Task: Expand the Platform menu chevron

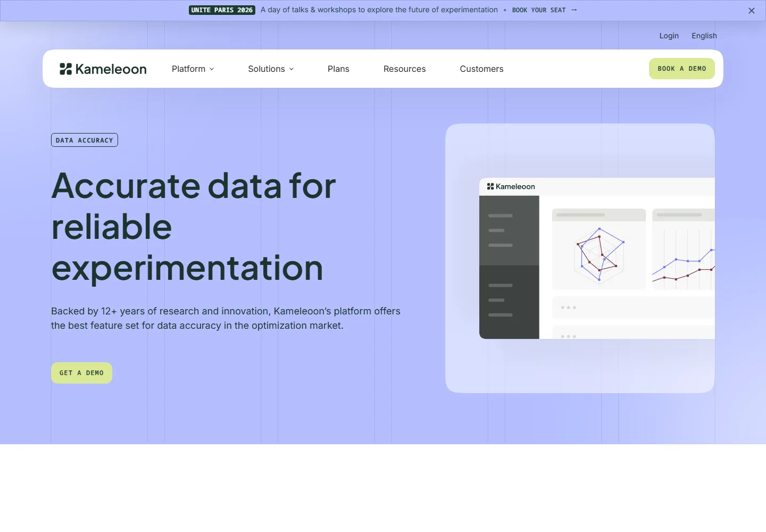Action: [212, 69]
